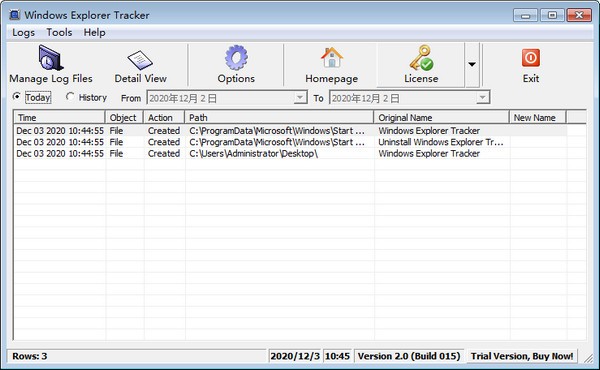Viewport: 600px width, 370px height.
Task: Sort by the Original Name column header
Action: point(442,117)
